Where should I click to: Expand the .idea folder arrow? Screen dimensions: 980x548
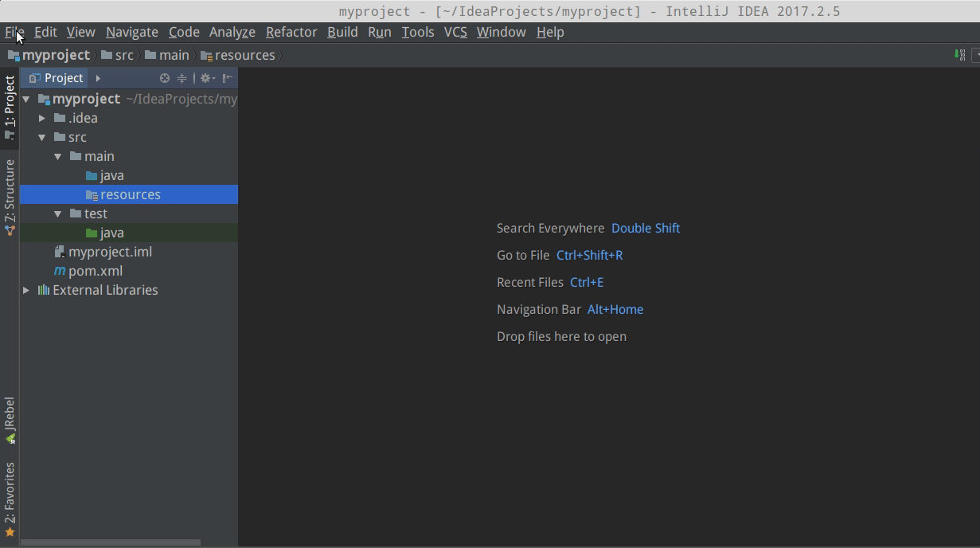(42, 118)
